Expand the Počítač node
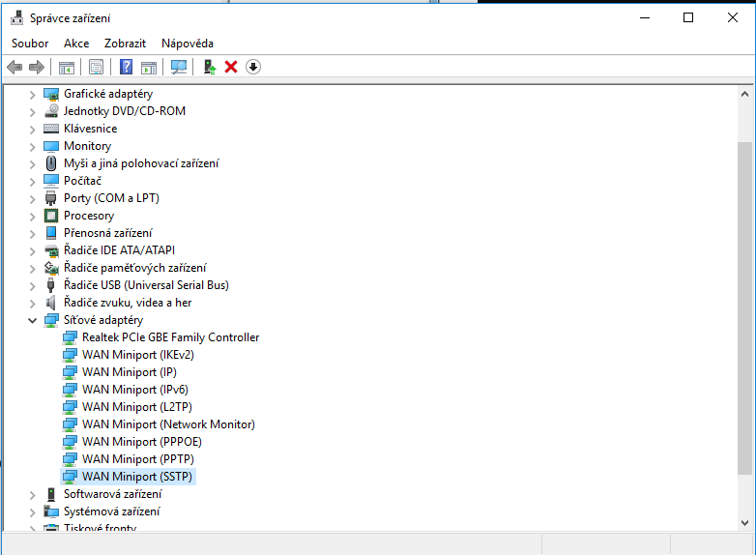 32,182
